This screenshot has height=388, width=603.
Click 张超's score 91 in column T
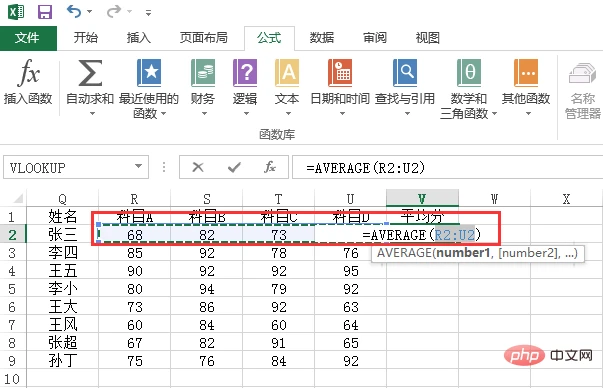tap(278, 343)
